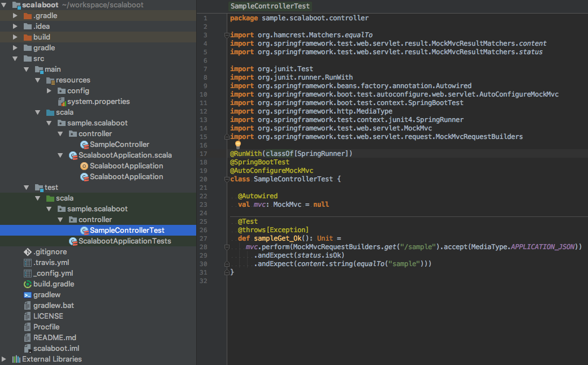The height and width of the screenshot is (365, 588).
Task: Click the SampleController class icon
Action: (x=84, y=145)
